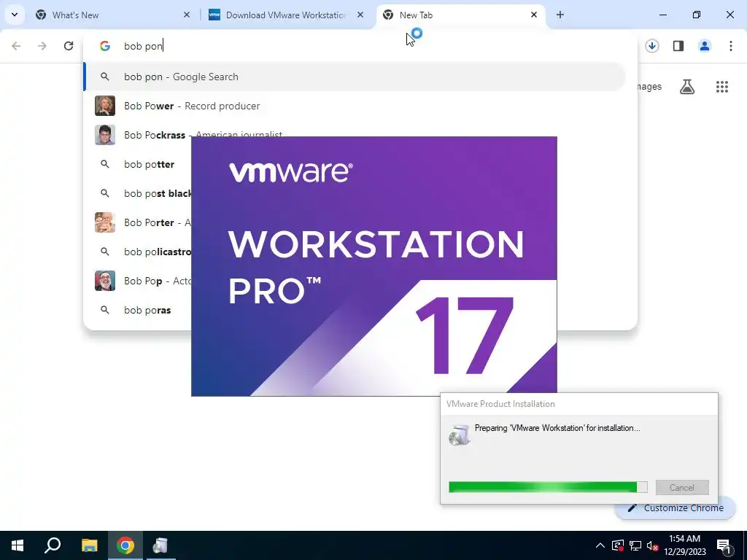Click the Chrome forward arrow

[x=42, y=46]
